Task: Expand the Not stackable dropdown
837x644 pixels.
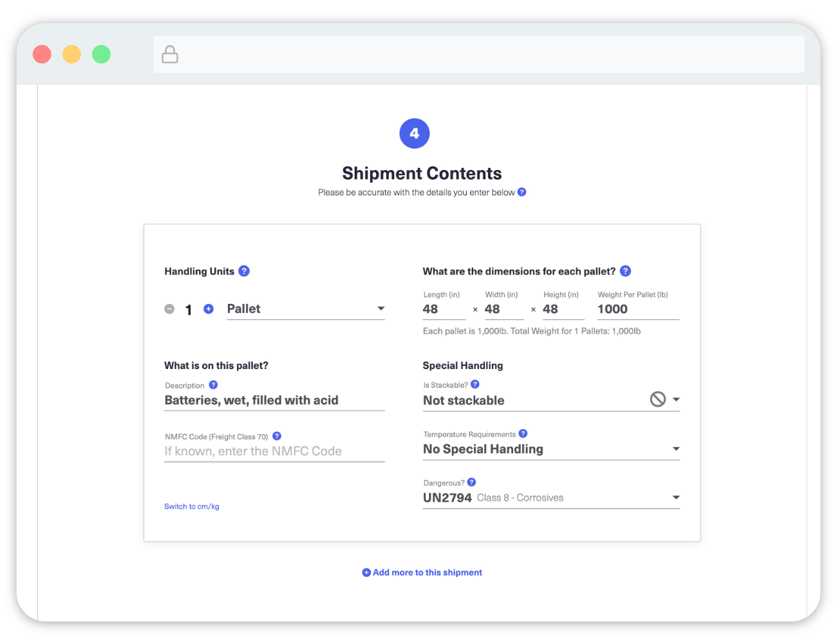Action: coord(675,400)
